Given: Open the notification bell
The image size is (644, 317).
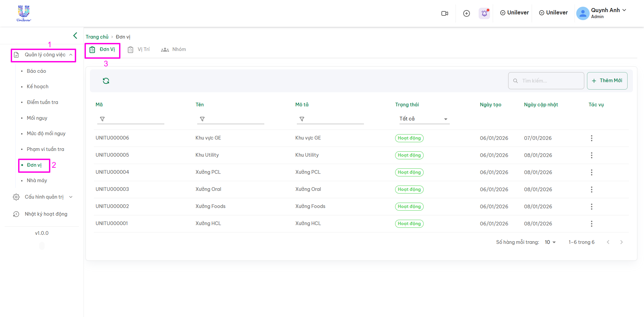Looking at the screenshot, I should (x=484, y=13).
